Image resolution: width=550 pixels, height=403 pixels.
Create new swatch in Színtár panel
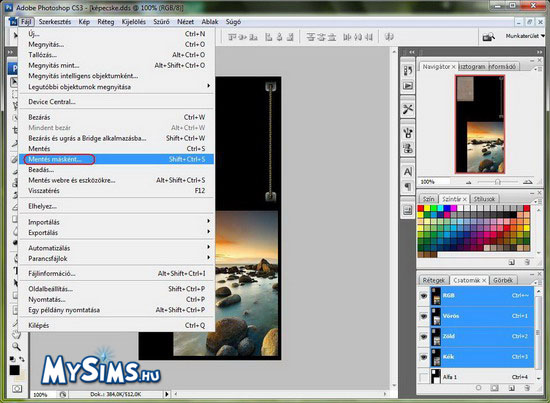click(512, 262)
